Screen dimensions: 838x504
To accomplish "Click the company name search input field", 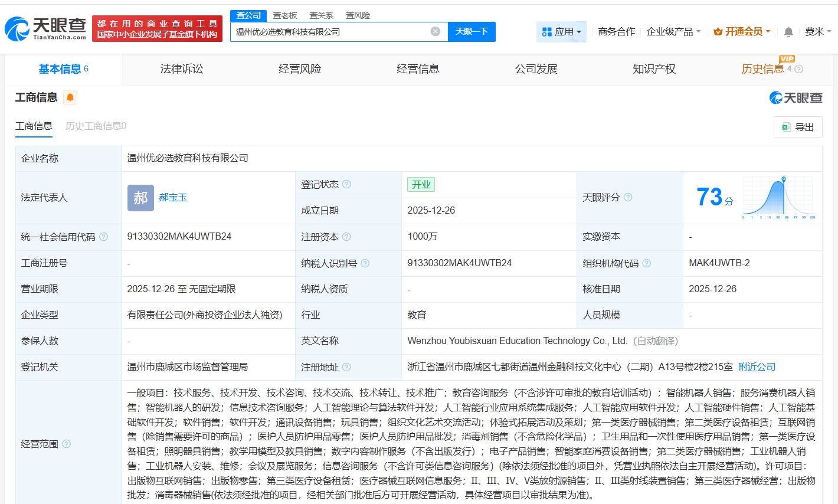I will tap(330, 32).
